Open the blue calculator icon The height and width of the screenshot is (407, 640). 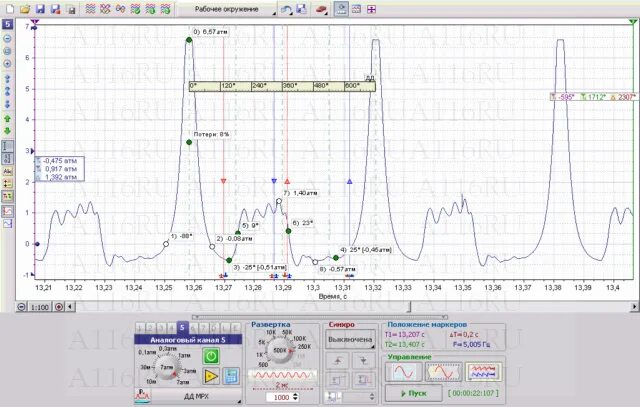pos(231,376)
